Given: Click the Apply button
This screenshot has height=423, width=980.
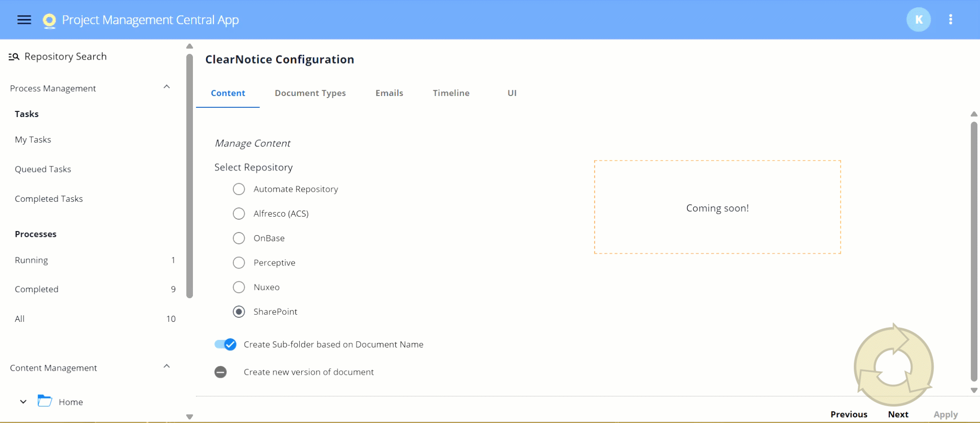Looking at the screenshot, I should 946,414.
